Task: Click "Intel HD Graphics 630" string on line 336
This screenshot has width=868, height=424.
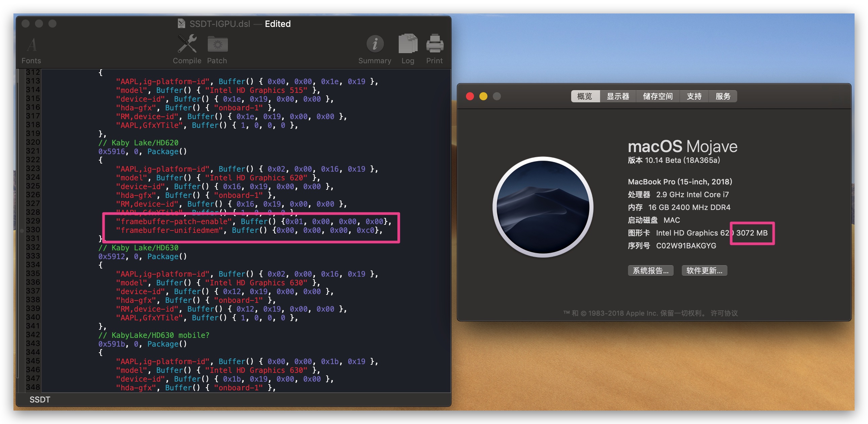Action: (x=257, y=283)
